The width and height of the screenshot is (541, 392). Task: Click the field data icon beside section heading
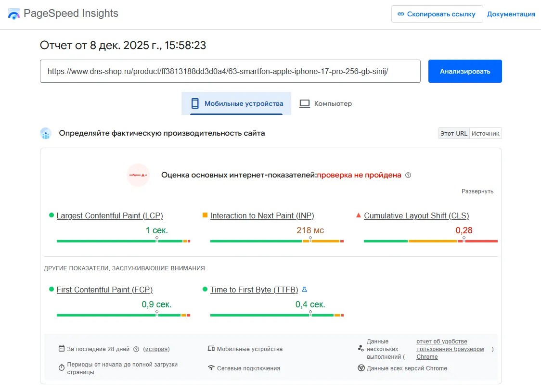coord(46,133)
